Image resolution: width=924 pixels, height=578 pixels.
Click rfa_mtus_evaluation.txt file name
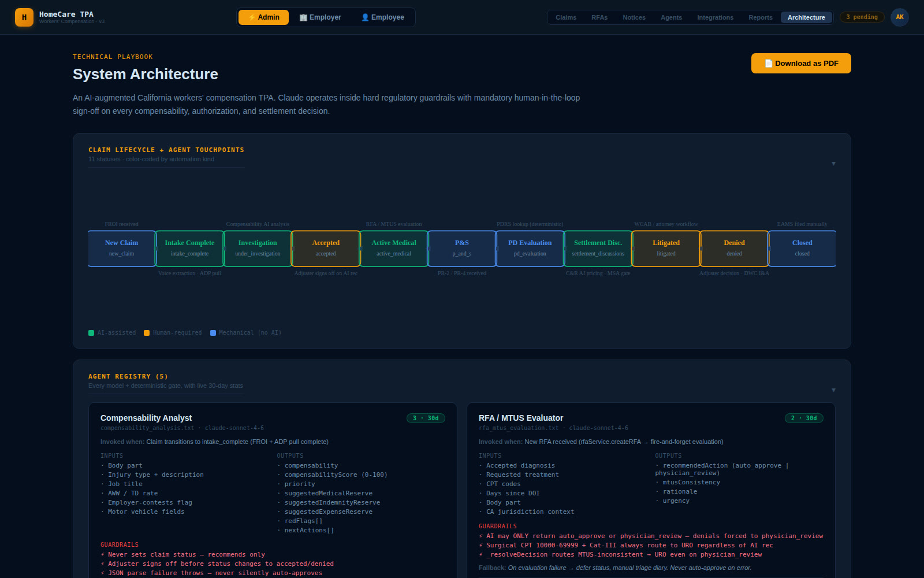coord(519,428)
